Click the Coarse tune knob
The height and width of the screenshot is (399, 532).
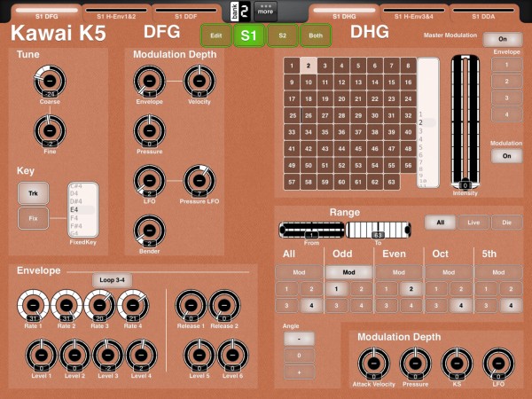point(50,81)
